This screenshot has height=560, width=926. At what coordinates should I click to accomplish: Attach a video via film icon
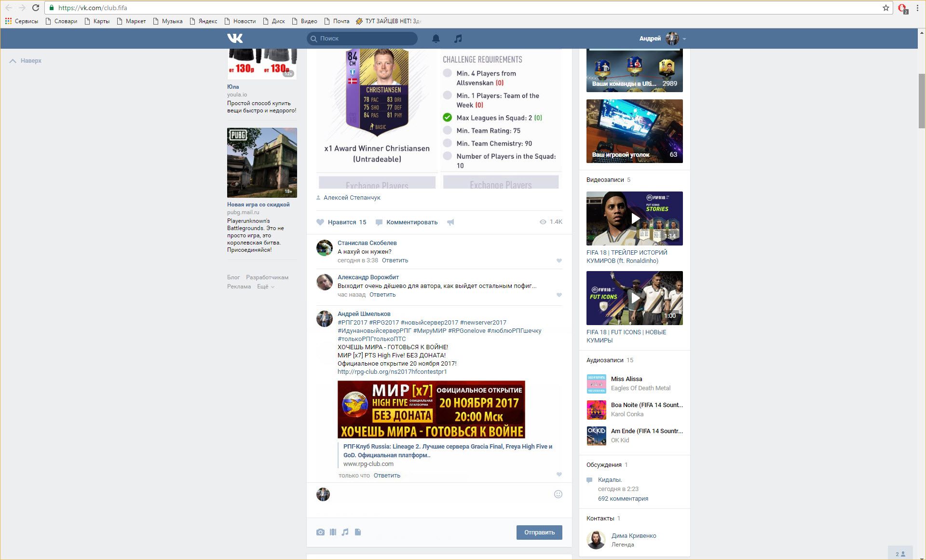click(333, 532)
